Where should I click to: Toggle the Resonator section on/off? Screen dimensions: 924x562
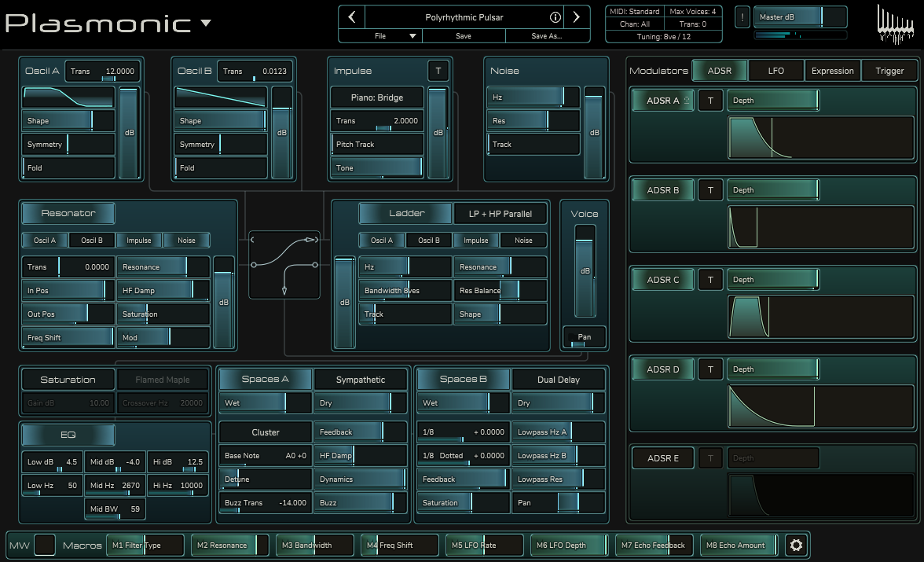tap(68, 213)
